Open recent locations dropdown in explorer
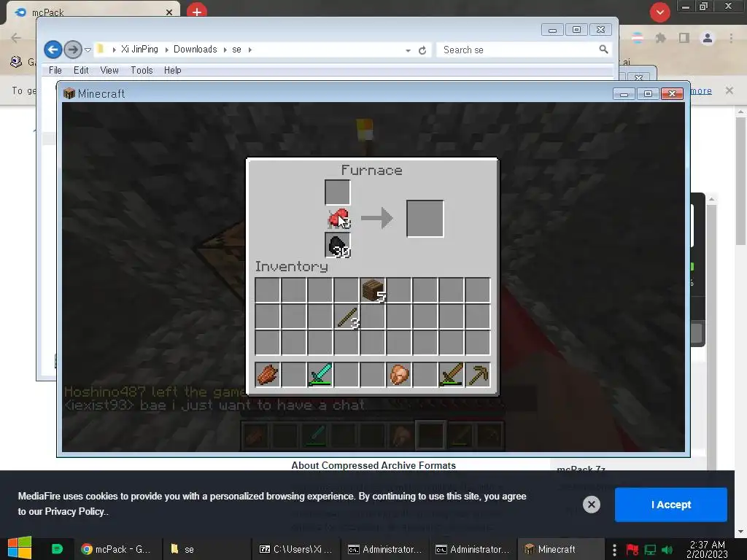This screenshot has height=560, width=747. (x=88, y=50)
